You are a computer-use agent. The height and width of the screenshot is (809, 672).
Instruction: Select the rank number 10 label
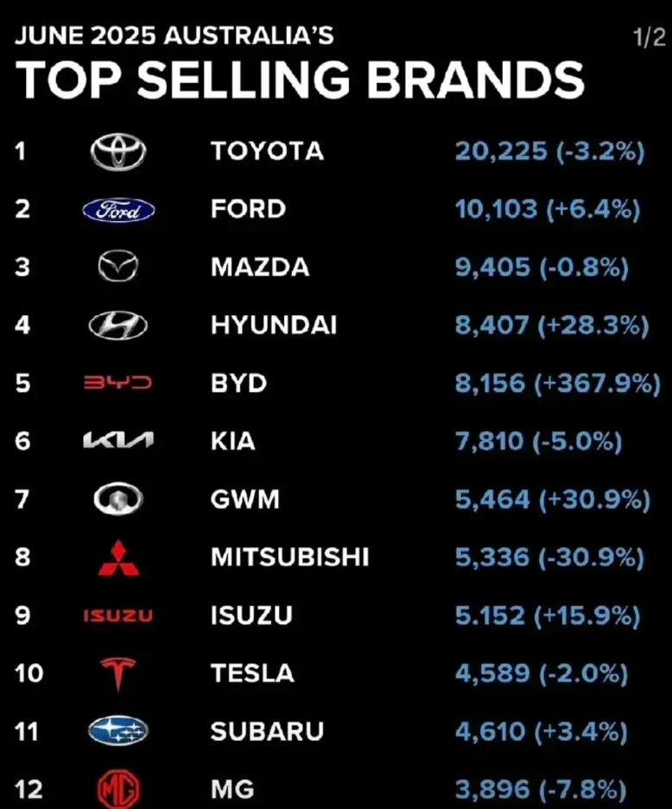click(x=29, y=673)
